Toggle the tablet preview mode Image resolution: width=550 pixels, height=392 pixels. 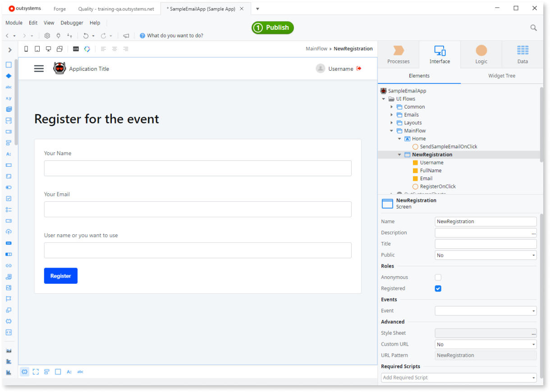pyautogui.click(x=37, y=48)
